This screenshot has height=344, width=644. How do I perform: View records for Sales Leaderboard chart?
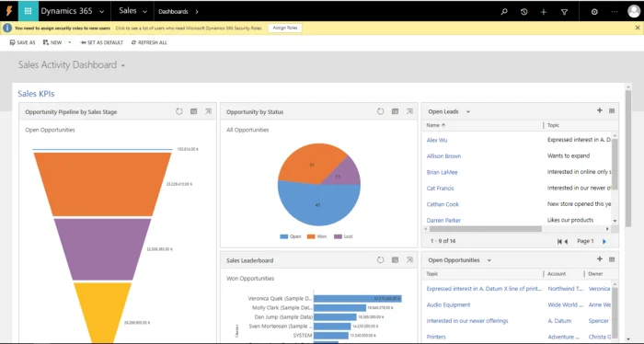(395, 260)
